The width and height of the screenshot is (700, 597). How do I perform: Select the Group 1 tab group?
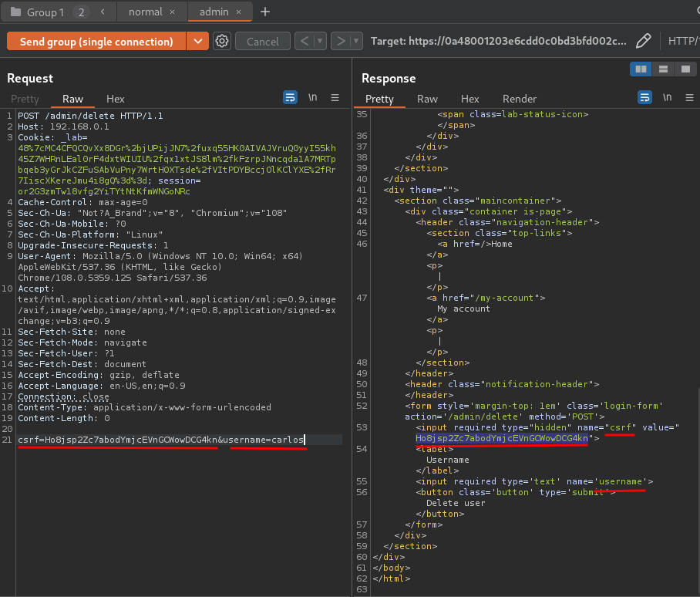[45, 12]
